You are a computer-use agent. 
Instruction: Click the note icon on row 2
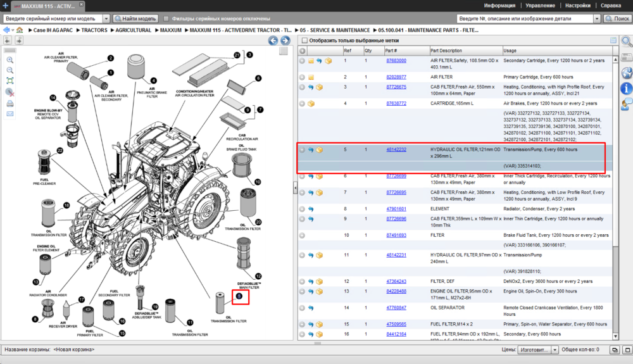(311, 77)
